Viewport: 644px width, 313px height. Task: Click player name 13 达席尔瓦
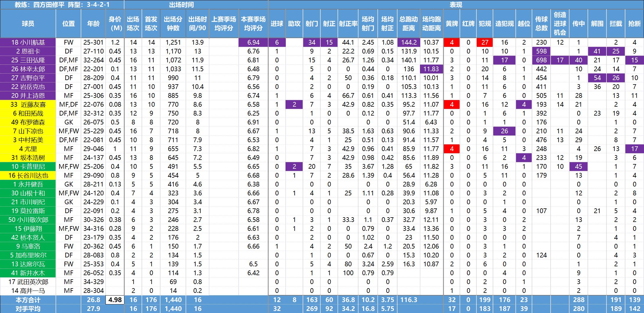pos(28,264)
